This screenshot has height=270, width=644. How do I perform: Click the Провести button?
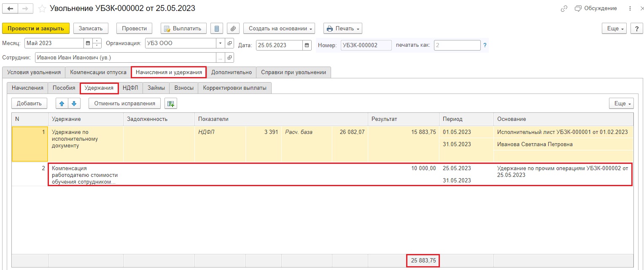click(x=134, y=28)
